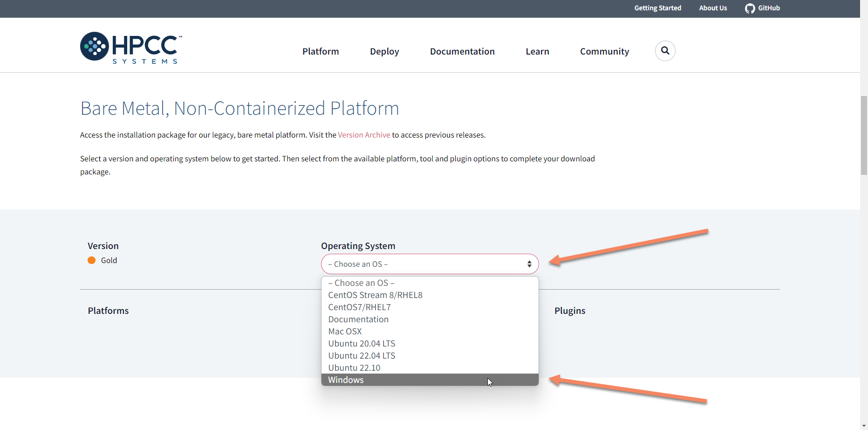Pick Ubuntu 22.10 from the OS list

pyautogui.click(x=354, y=368)
